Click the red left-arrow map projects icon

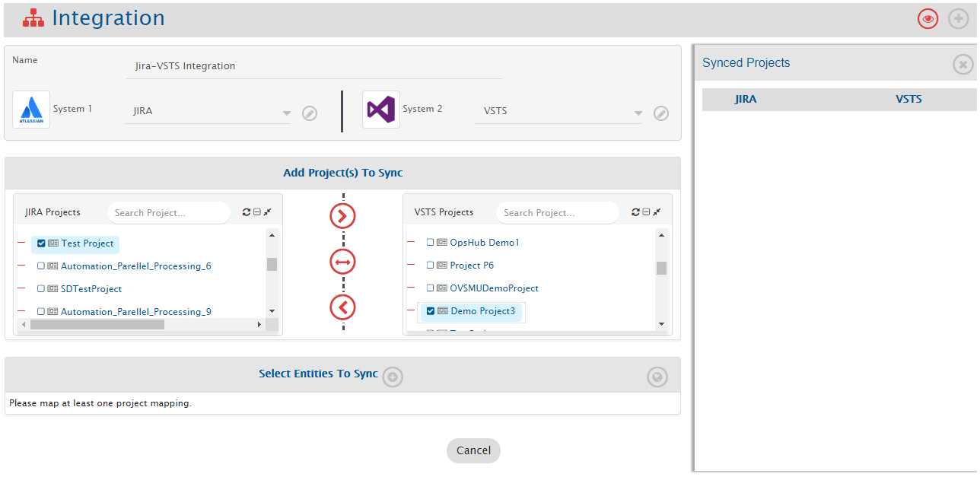pos(342,307)
